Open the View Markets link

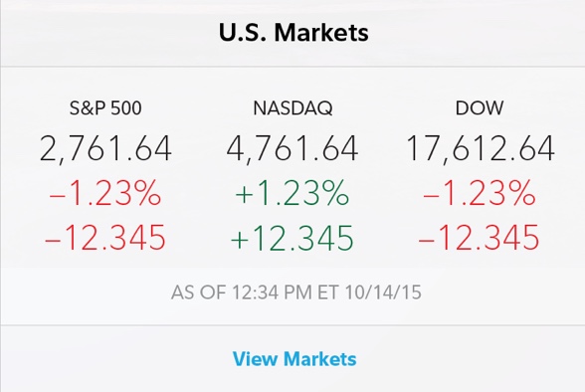294,359
